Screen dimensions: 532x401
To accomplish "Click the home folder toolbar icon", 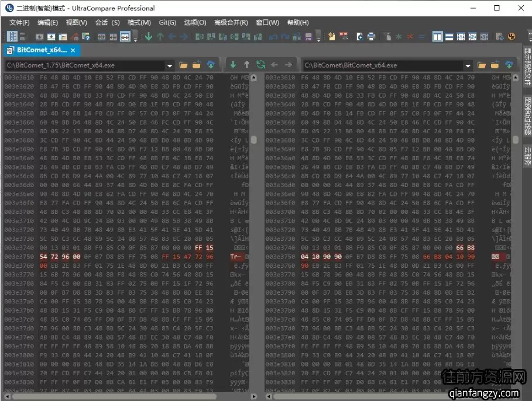I will click(x=75, y=37).
